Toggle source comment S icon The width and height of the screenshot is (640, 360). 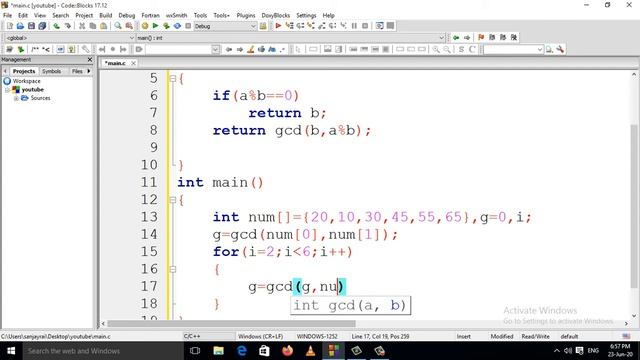pyautogui.click(x=461, y=49)
